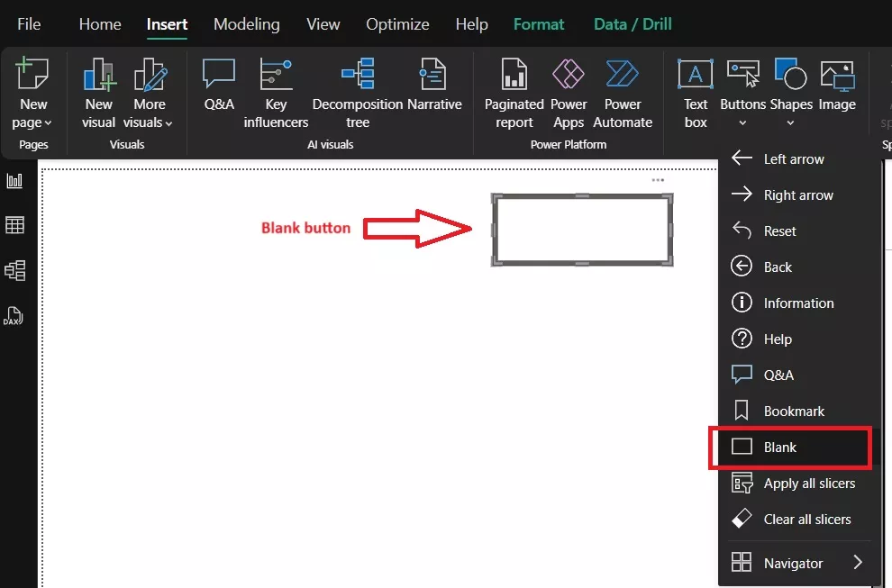The image size is (892, 588).
Task: Select the blank button on the canvas
Action: [581, 229]
